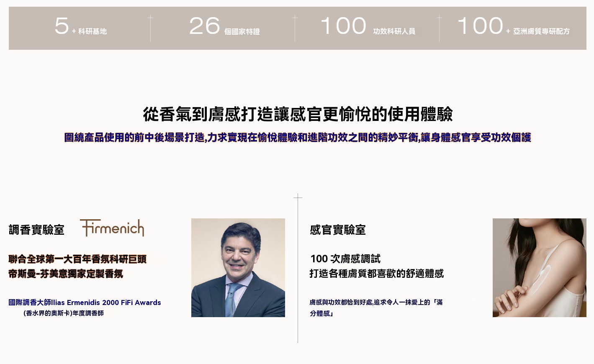Click the '打造各種膚質都喜歡的舒適體感' line

click(x=377, y=274)
